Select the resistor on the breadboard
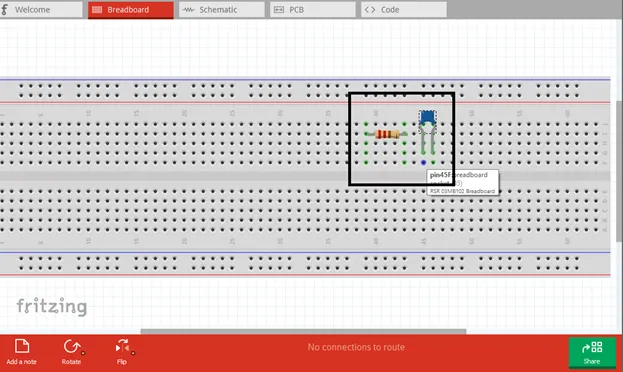 click(x=386, y=134)
